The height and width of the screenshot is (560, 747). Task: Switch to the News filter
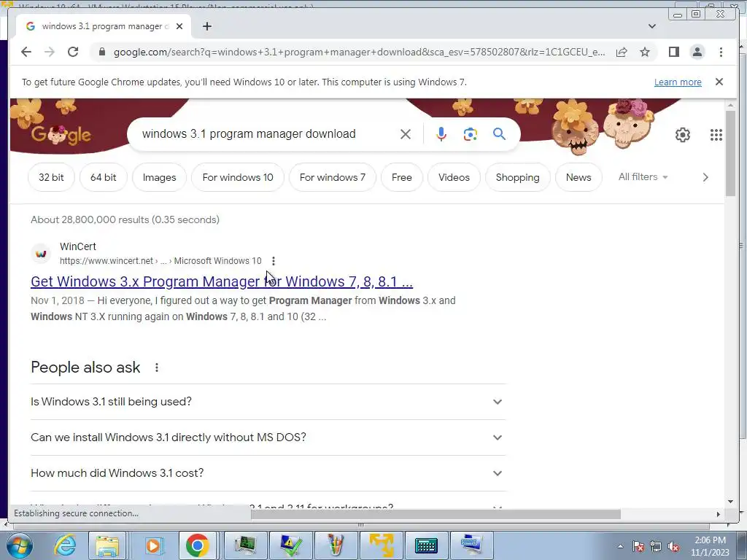tap(578, 177)
